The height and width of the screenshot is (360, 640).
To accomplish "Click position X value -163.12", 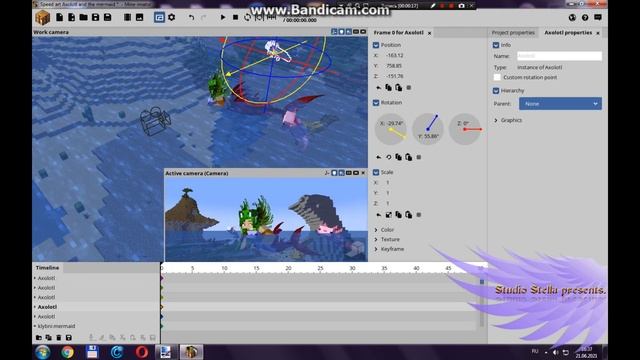I will click(394, 56).
